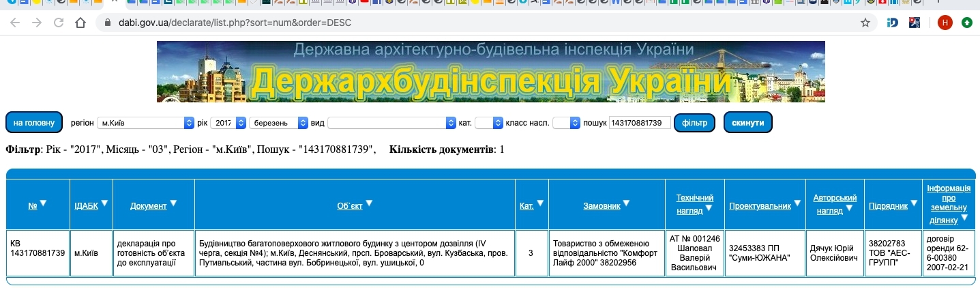The image size is (980, 288).
Task: Sort by the Замовник column link
Action: pos(602,205)
